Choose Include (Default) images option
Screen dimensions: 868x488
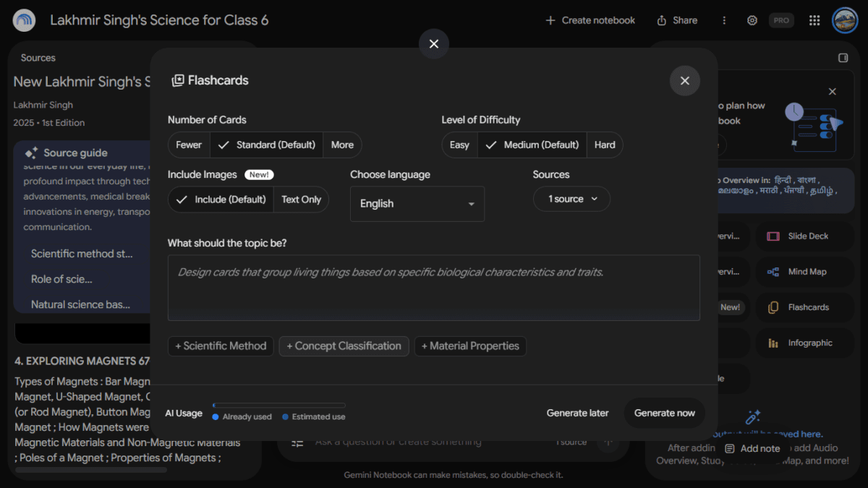click(x=221, y=200)
